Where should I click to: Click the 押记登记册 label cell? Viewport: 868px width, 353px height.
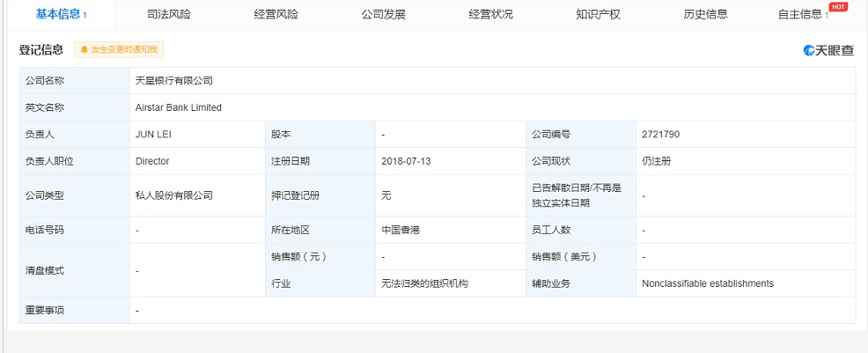coord(320,195)
